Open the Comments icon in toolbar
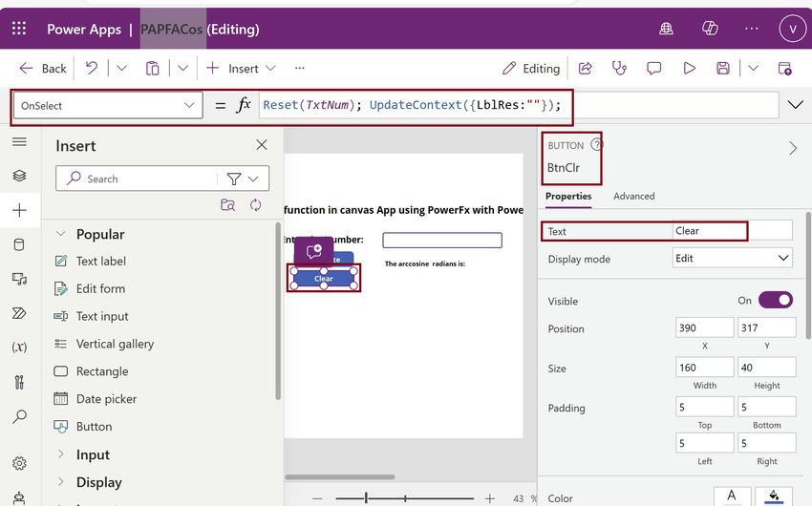812x506 pixels. point(654,69)
